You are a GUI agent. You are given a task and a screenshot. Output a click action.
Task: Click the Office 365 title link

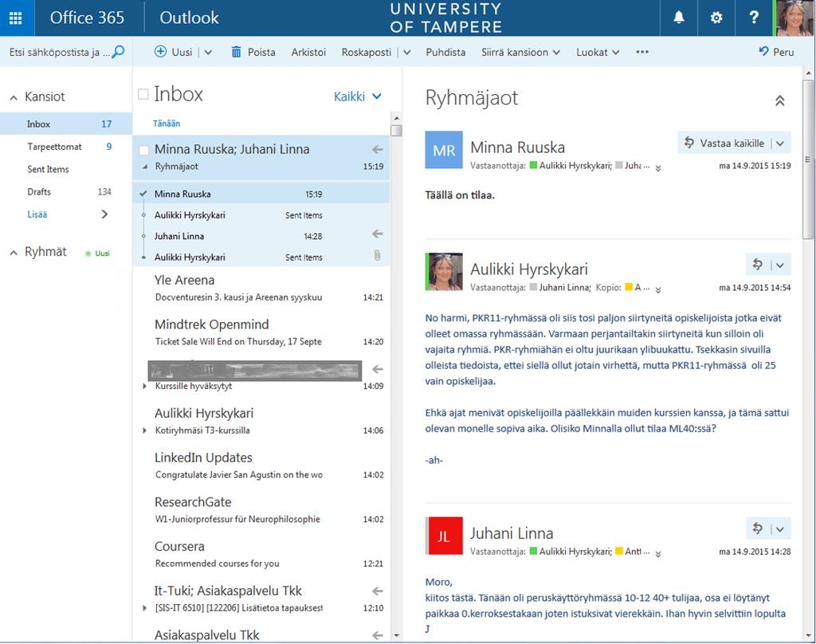(x=87, y=18)
